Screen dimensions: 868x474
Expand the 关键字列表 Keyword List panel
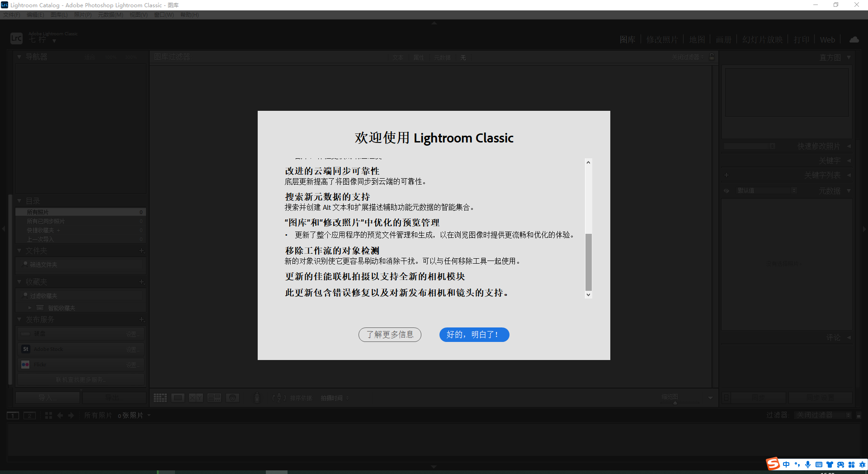[849, 175]
